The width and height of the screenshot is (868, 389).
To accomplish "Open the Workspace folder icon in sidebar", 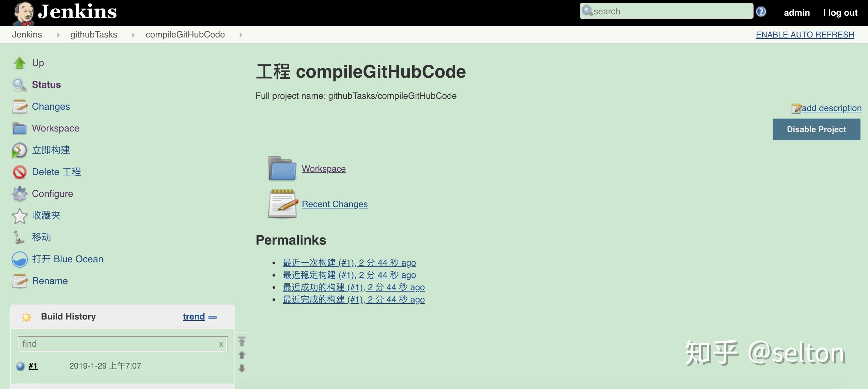I will (x=19, y=128).
